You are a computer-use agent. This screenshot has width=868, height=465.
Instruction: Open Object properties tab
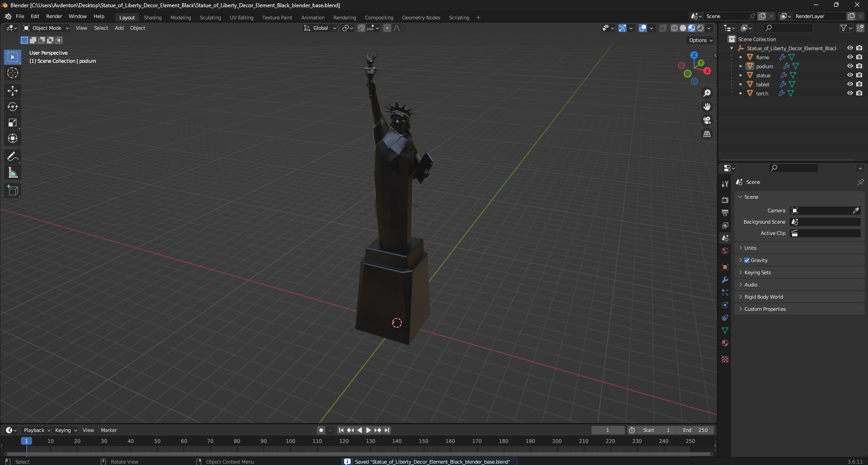tap(725, 267)
